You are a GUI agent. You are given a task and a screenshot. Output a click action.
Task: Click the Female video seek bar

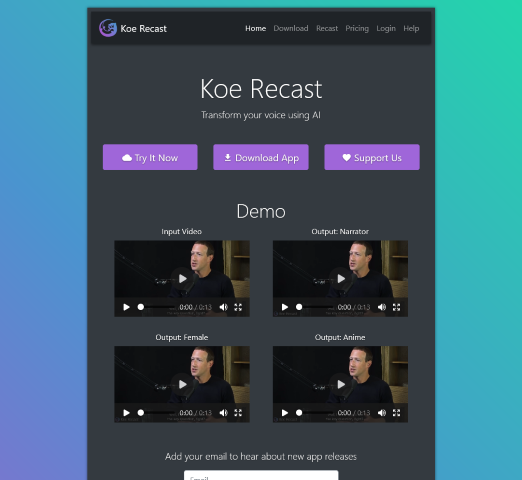(x=157, y=413)
